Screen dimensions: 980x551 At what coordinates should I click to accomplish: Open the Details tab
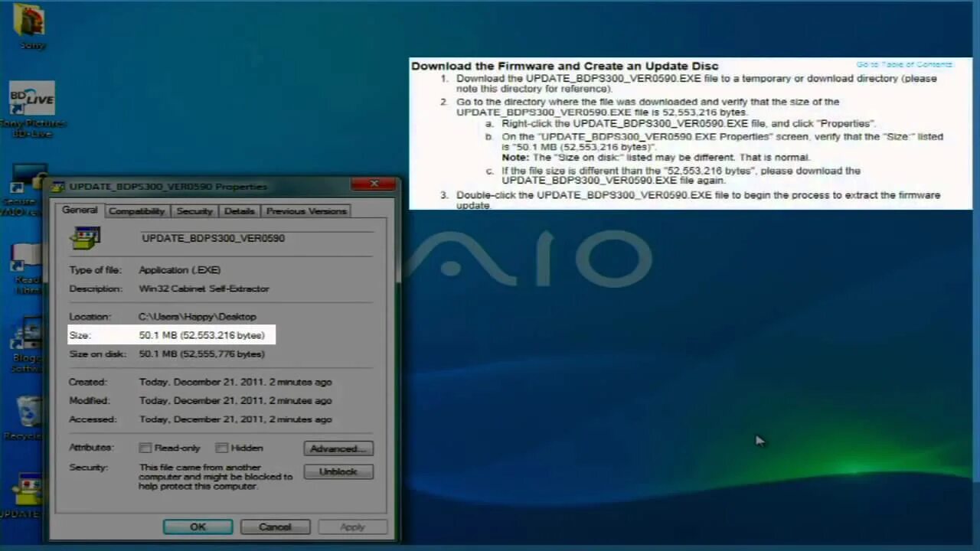click(x=239, y=211)
